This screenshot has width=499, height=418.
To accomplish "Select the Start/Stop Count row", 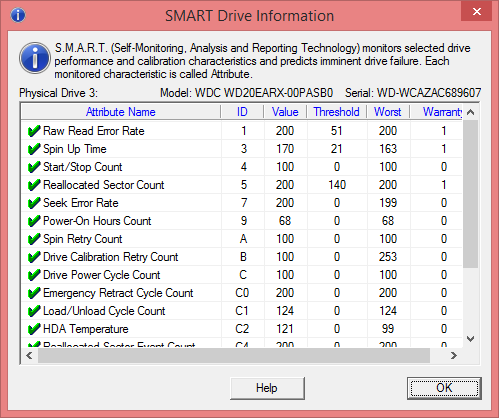I will (242, 167).
